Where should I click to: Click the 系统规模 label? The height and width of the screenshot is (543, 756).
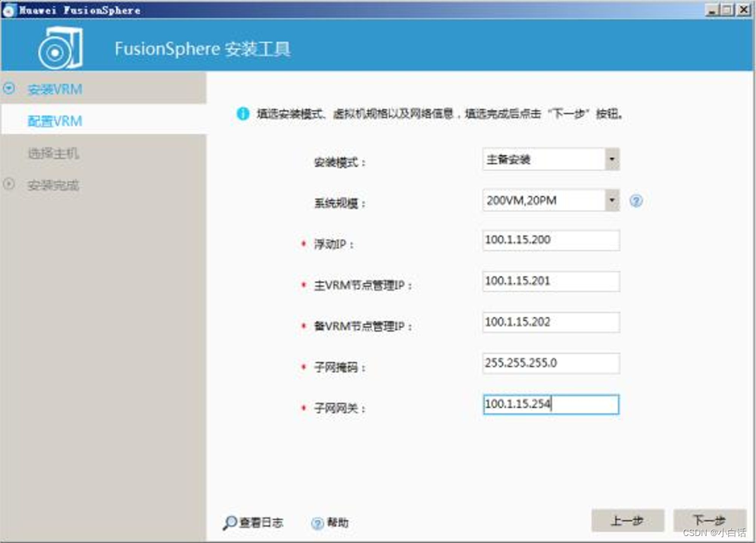tap(340, 204)
